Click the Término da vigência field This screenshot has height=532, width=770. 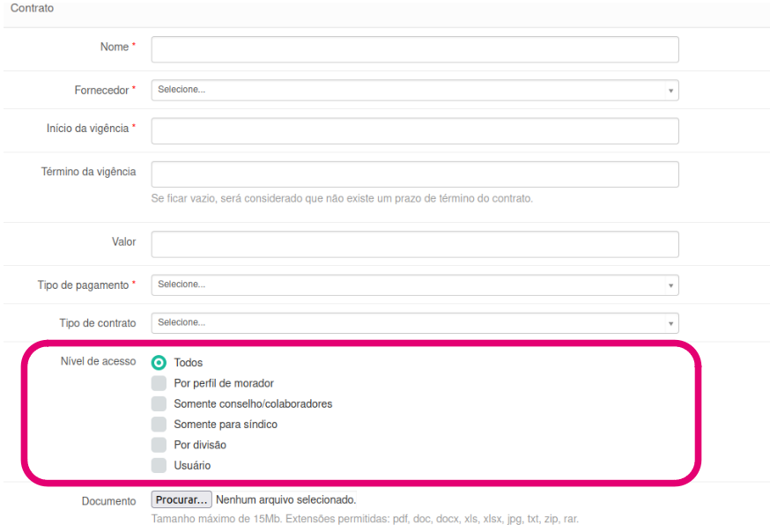[415, 174]
